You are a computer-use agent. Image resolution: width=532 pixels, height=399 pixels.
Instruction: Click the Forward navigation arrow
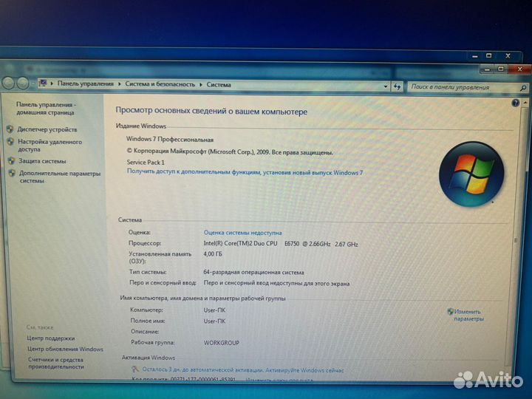(23, 83)
